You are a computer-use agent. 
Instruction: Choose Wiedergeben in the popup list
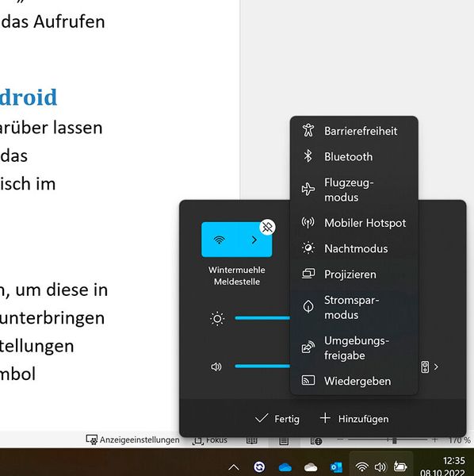click(x=354, y=381)
